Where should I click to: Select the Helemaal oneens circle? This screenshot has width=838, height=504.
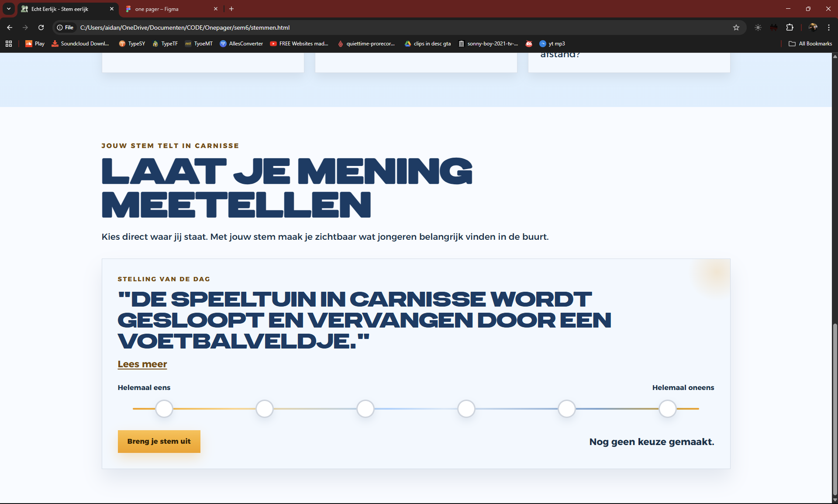(667, 409)
